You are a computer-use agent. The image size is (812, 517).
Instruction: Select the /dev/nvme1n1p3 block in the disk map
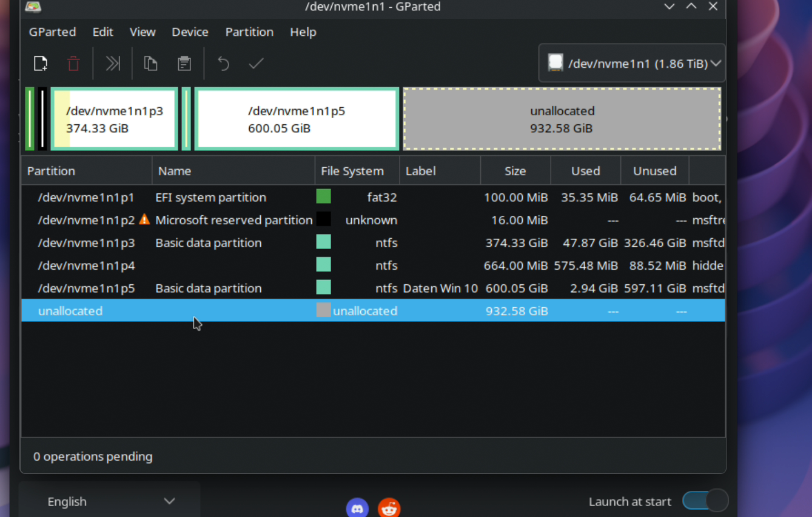[x=115, y=119]
